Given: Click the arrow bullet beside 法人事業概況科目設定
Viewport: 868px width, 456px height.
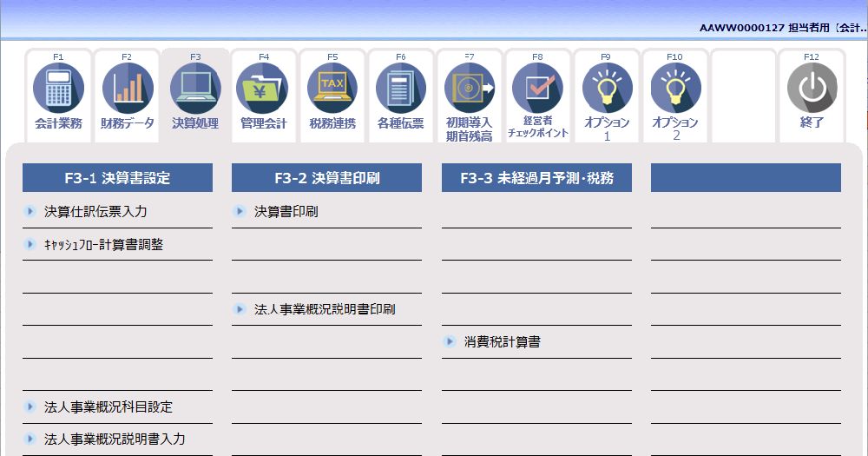Looking at the screenshot, I should [30, 406].
